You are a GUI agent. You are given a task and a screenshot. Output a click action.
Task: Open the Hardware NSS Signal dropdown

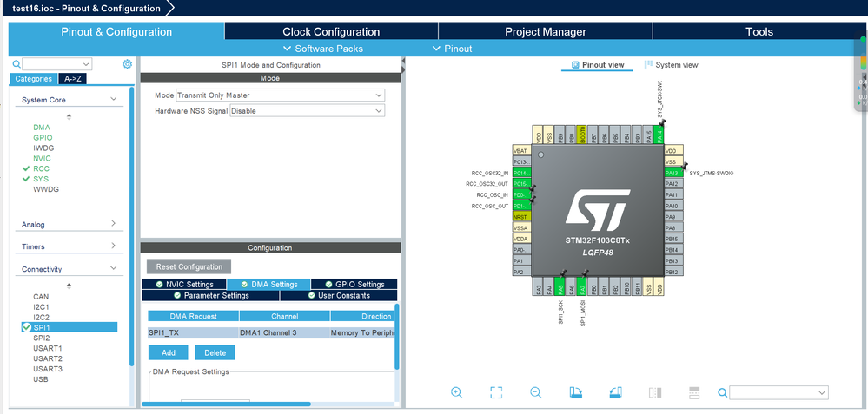(x=308, y=110)
